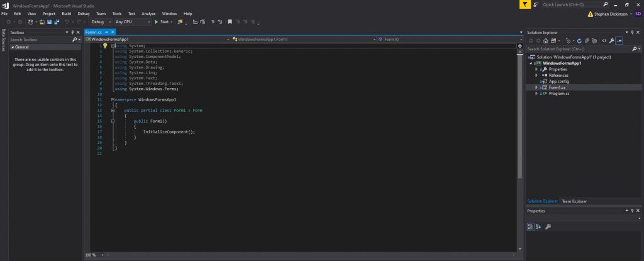The image size is (644, 261).
Task: Click the Send Feedback icon beside Quick Launch
Action: tap(536, 4)
